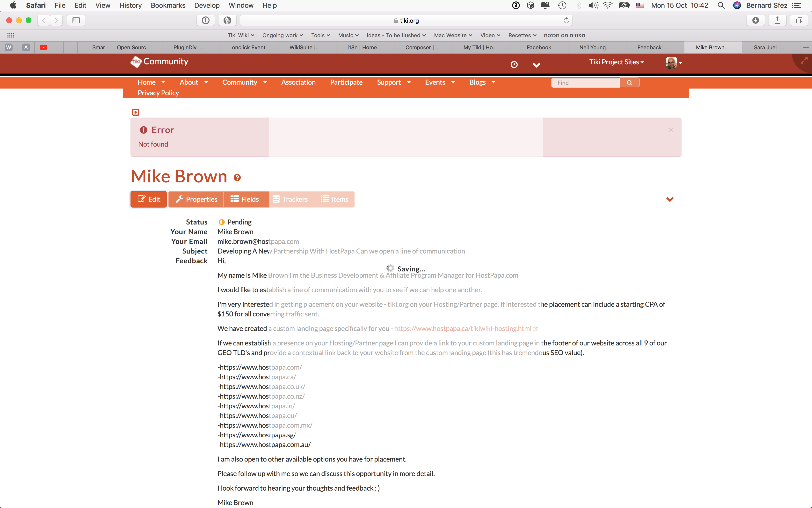Open Notification Center list icon

click(797, 5)
